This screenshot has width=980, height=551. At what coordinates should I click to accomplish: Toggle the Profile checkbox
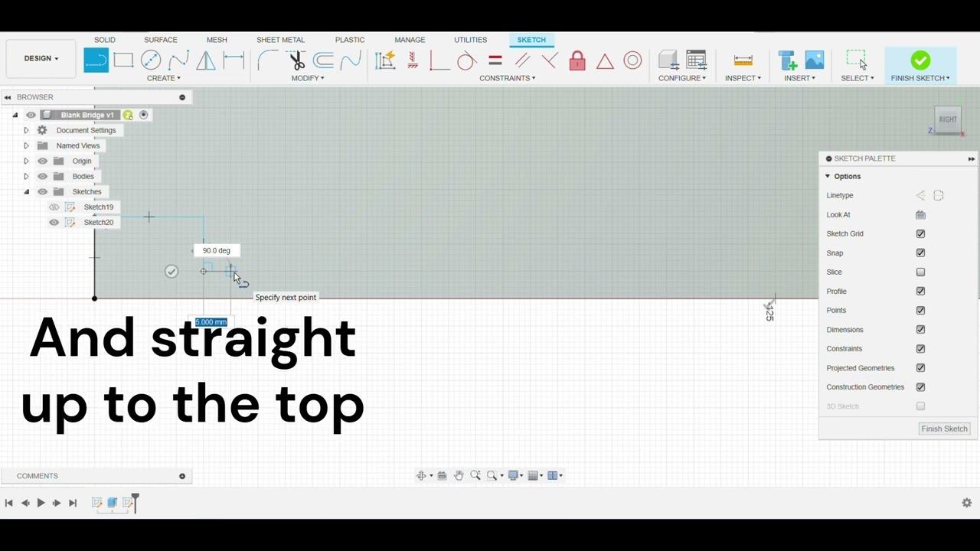tap(920, 292)
